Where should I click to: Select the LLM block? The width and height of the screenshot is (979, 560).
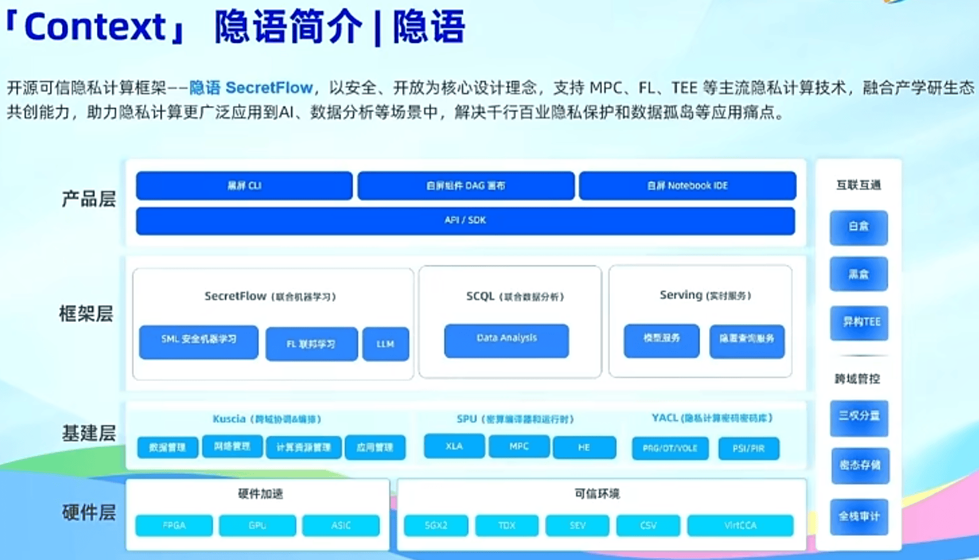pos(386,344)
